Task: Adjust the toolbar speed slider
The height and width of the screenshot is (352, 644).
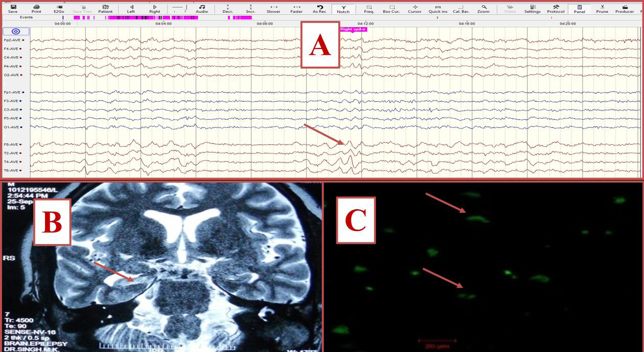Action: (x=179, y=8)
